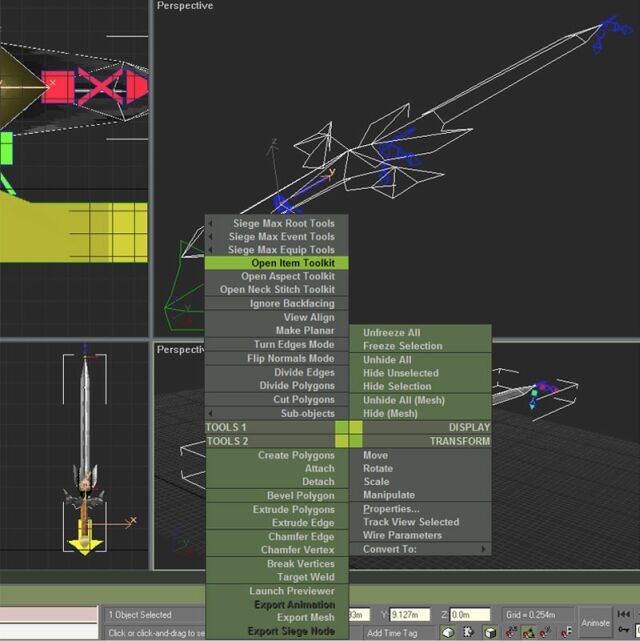Choose Bevel Polygon
Image resolution: width=640 pixels, height=641 pixels.
point(277,495)
